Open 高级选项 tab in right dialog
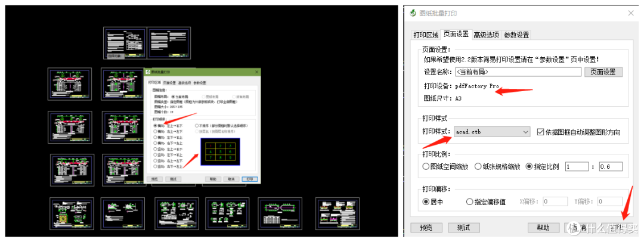 (x=487, y=35)
